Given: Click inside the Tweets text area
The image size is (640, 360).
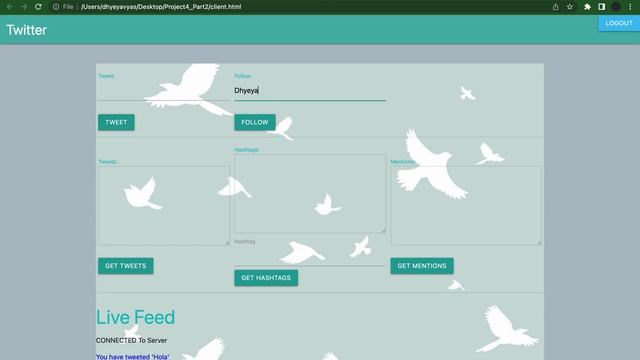Looking at the screenshot, I should pos(164,206).
